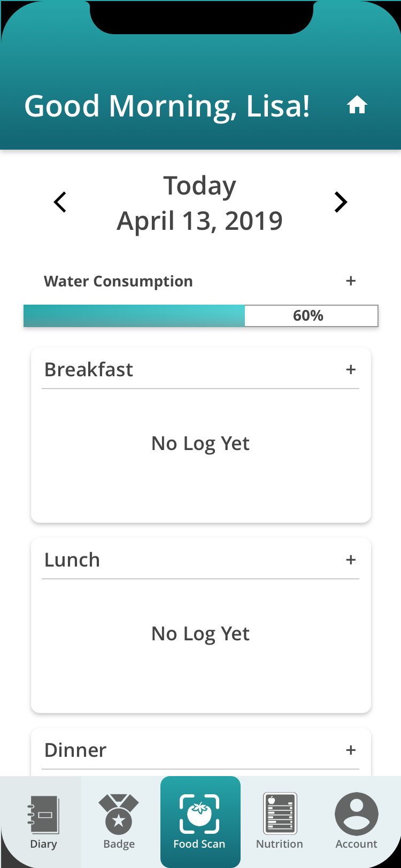This screenshot has height=868, width=401.
Task: Tap the Water Consumption label
Action: (118, 281)
